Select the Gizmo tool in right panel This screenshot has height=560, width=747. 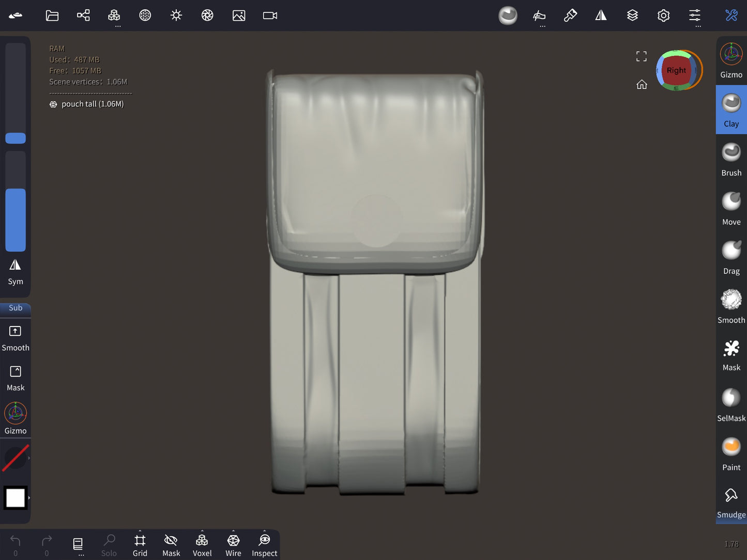(731, 61)
